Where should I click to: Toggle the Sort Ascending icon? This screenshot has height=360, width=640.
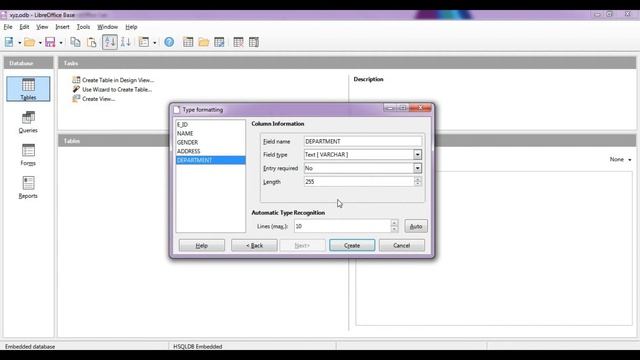click(x=109, y=42)
